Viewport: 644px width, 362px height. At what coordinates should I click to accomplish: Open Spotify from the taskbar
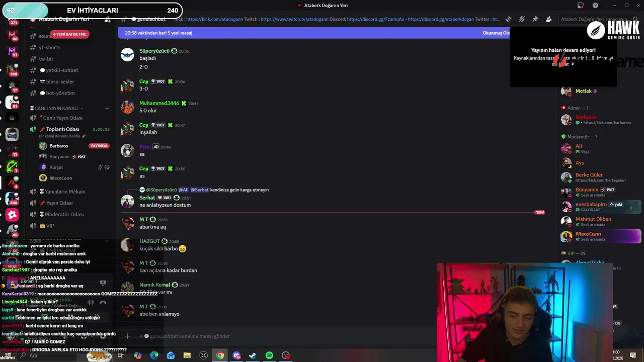269,355
